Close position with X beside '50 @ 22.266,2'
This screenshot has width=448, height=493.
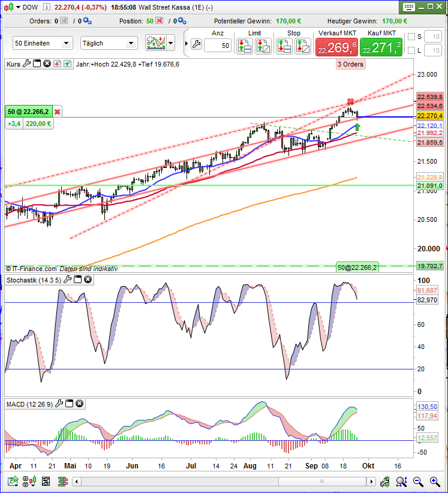coord(57,112)
